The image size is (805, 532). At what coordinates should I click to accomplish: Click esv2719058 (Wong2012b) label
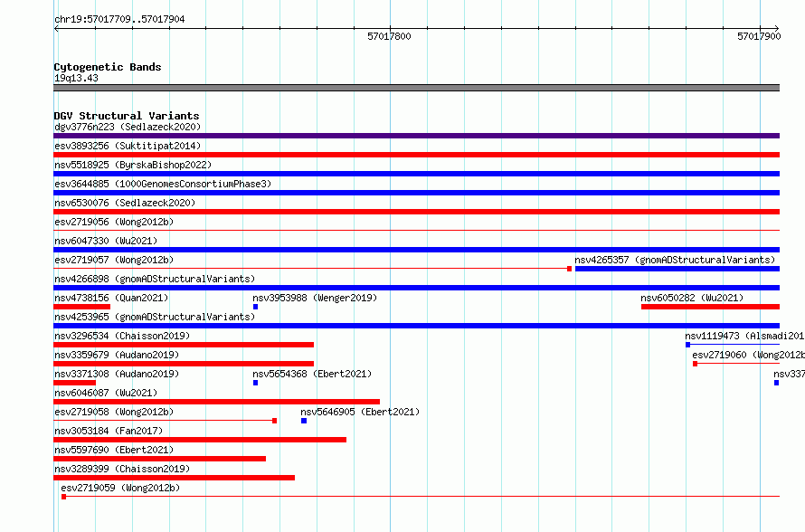(114, 412)
